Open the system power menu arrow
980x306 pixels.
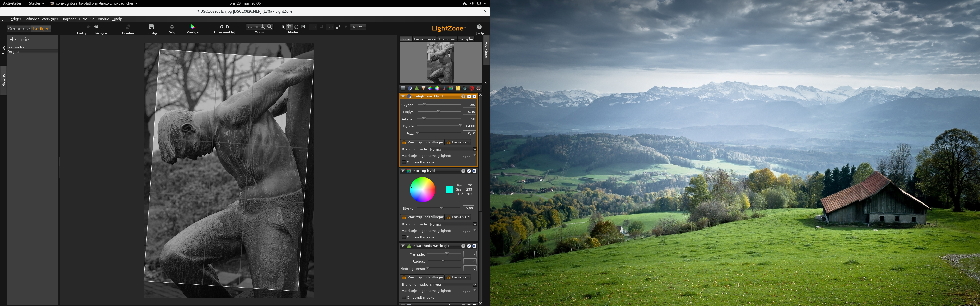click(x=485, y=3)
